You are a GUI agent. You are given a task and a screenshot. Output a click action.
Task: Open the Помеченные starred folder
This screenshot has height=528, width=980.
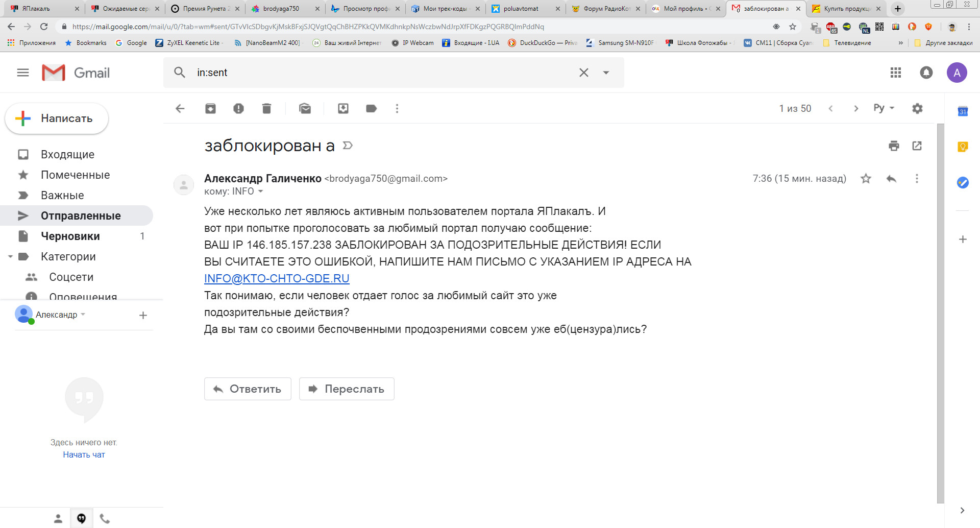(77, 175)
